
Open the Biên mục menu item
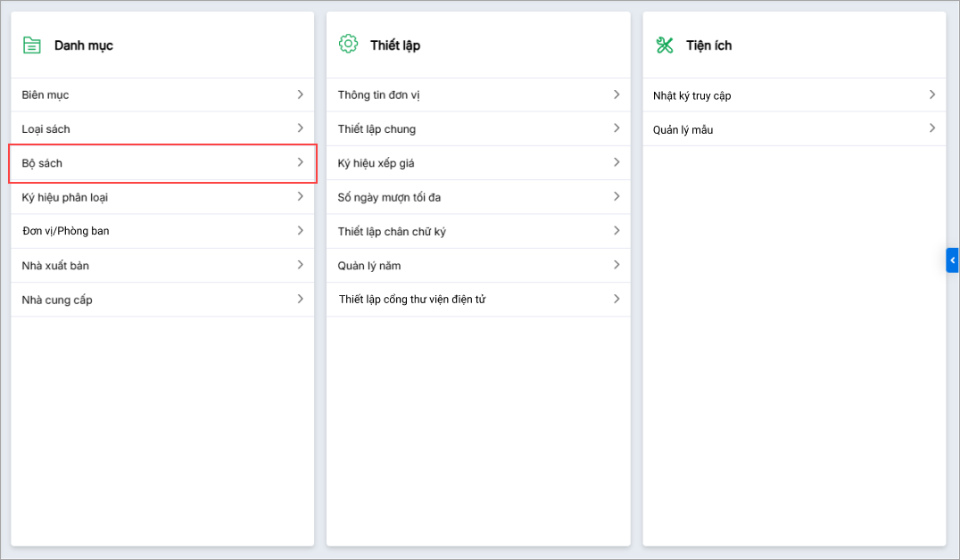46,95
